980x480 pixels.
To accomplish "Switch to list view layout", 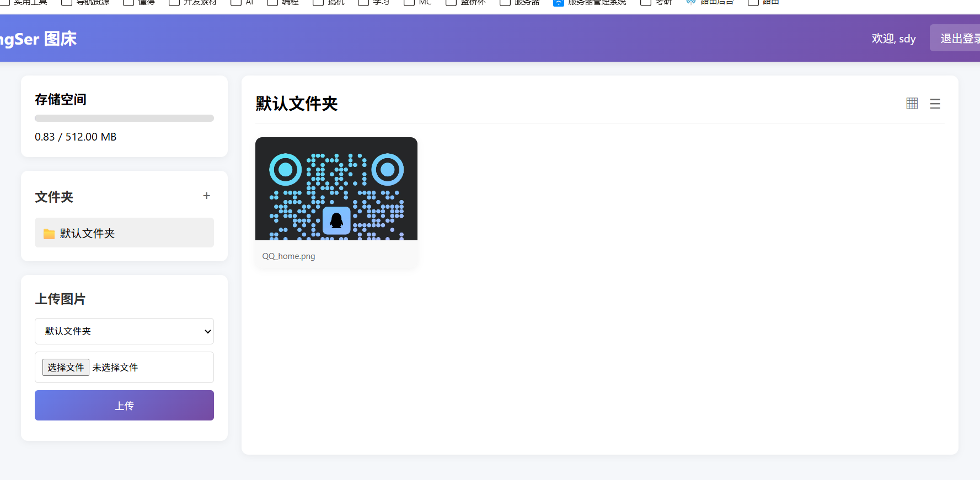I will (935, 103).
